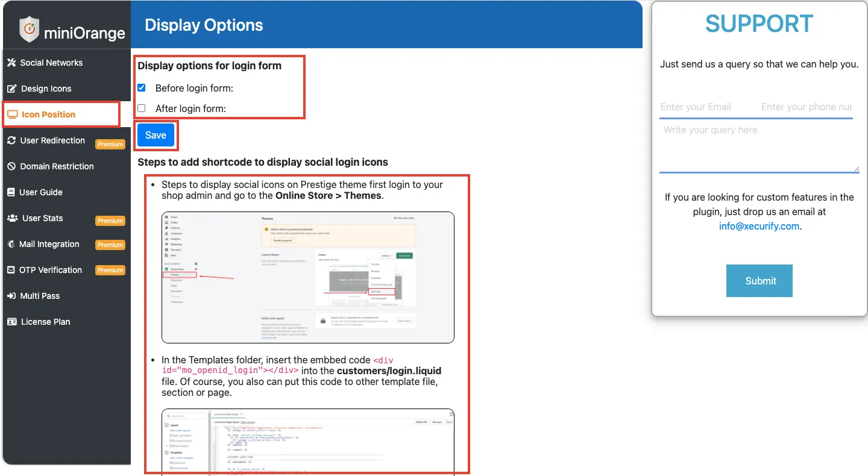
Task: Click the User Redirection sync icon
Action: [11, 140]
